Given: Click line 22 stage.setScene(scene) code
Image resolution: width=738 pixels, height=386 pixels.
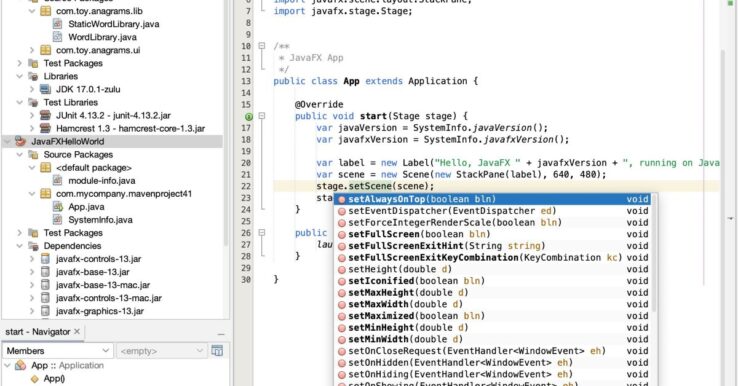Looking at the screenshot, I should [x=375, y=186].
